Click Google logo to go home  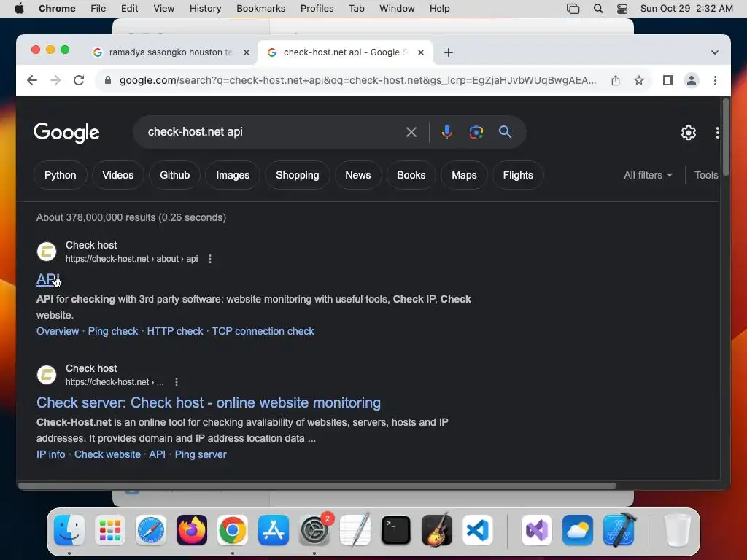tap(66, 133)
